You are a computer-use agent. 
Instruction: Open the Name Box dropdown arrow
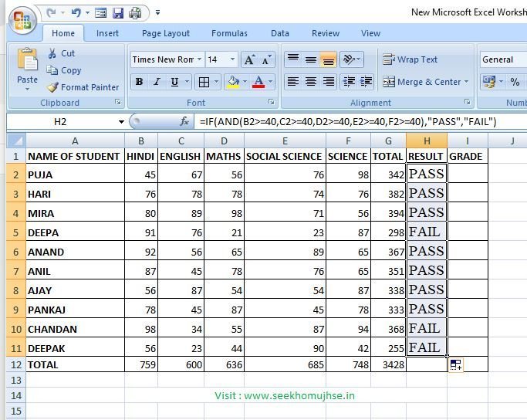point(121,122)
